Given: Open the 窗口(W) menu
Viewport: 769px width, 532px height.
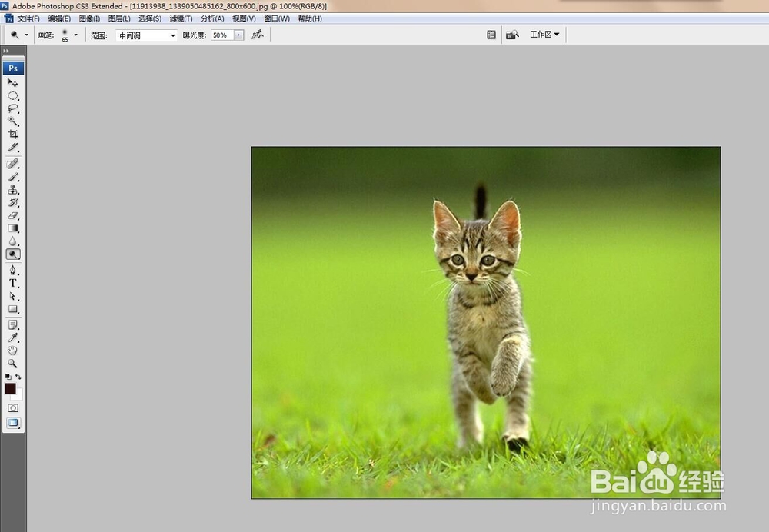Looking at the screenshot, I should 277,18.
